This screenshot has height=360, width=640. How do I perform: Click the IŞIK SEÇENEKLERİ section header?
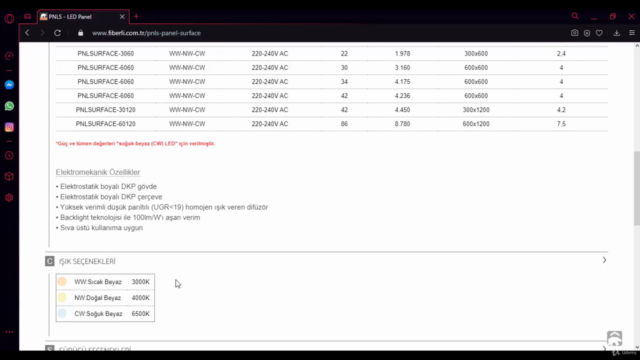(87, 261)
